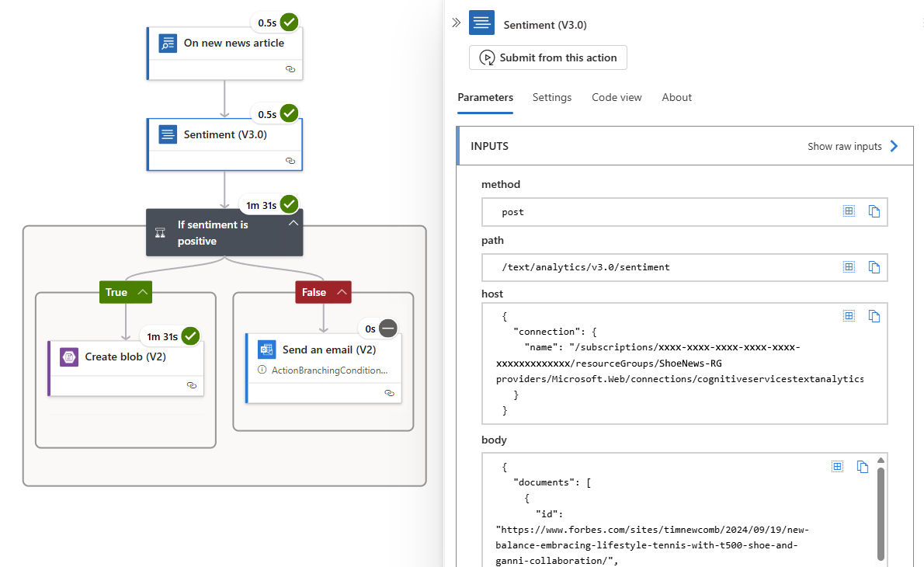This screenshot has height=567, width=924.
Task: Copy the body JSON with the copy icon
Action: coord(863,467)
